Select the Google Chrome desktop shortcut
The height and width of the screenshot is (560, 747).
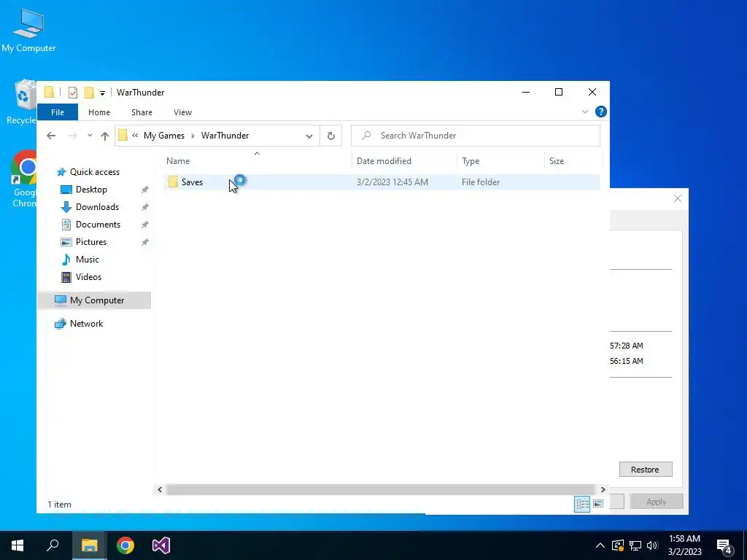coord(24,179)
